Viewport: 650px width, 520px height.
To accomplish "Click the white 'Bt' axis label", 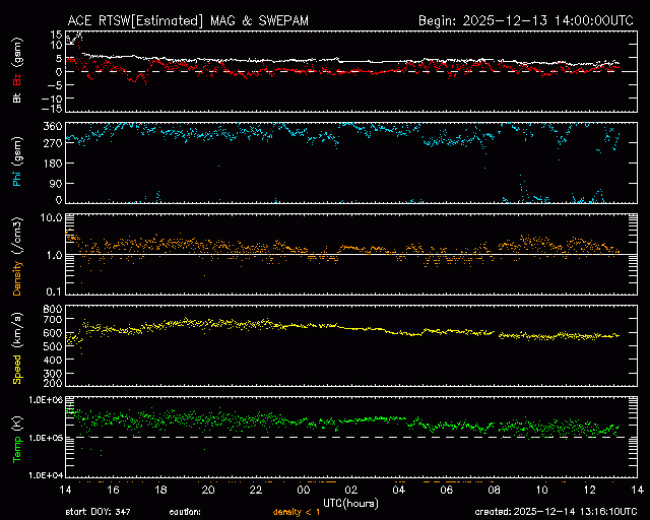I will [17, 98].
